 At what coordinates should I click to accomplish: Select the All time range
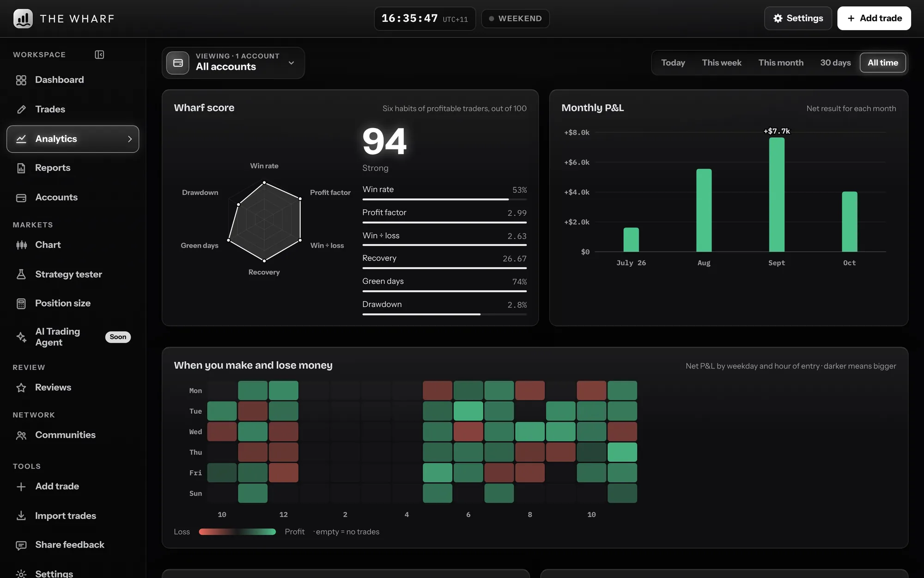(882, 63)
